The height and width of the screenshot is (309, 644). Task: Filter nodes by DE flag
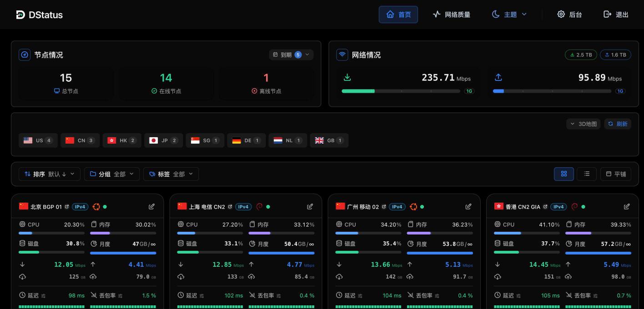tap(246, 140)
